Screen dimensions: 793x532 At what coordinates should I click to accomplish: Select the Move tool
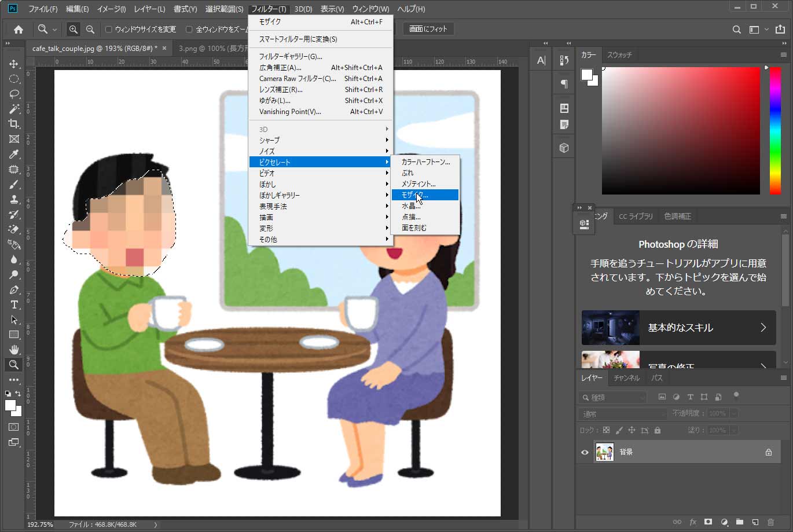click(14, 64)
